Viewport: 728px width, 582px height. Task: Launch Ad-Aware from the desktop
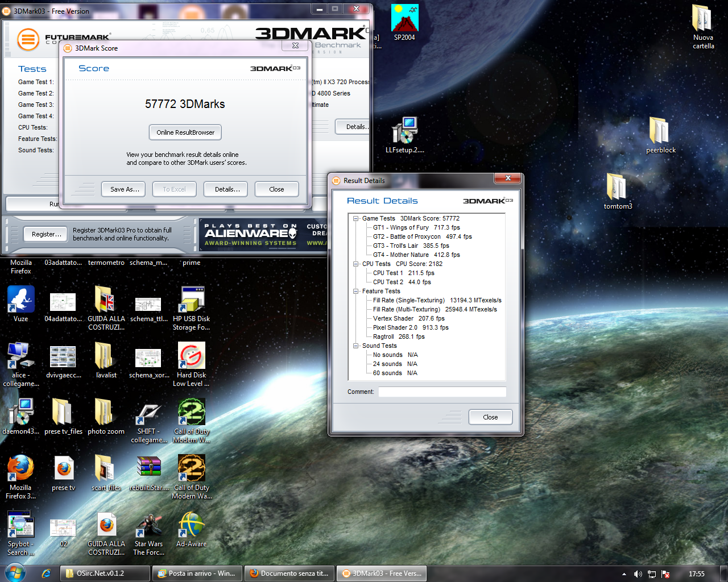pos(192,529)
